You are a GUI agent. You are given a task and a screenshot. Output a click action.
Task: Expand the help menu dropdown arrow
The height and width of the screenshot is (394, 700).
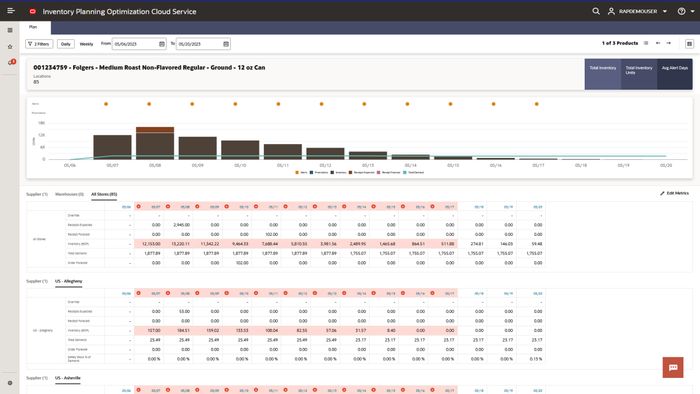[x=692, y=11]
